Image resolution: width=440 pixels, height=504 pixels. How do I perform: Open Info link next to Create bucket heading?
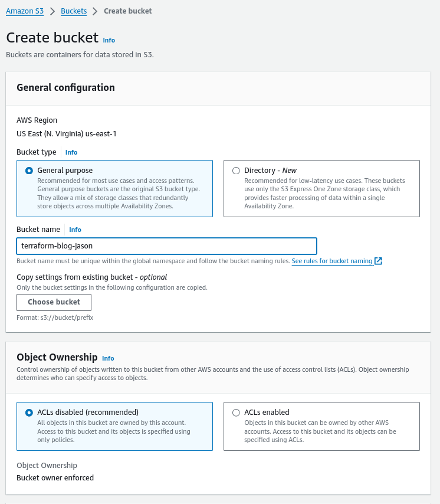[109, 40]
